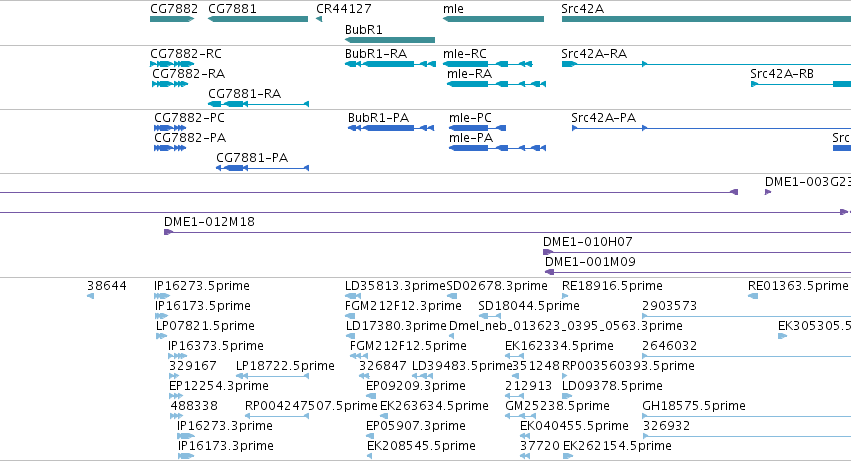This screenshot has width=851, height=461.
Task: Open the DME1-001M09 clone label
Action: pos(590,262)
